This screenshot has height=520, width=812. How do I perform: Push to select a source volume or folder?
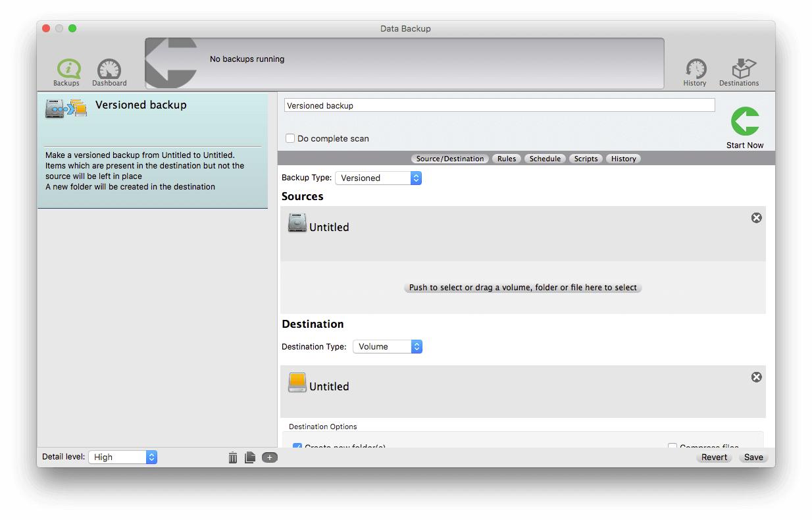pos(522,288)
